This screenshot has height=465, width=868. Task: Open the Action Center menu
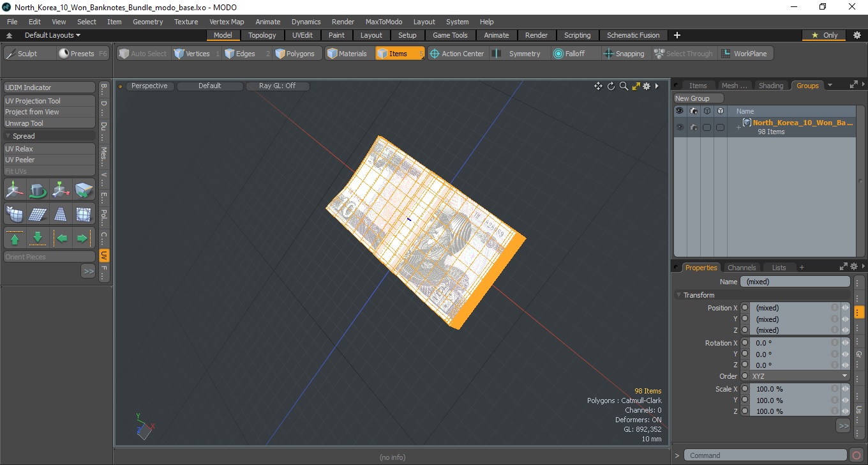coord(458,54)
